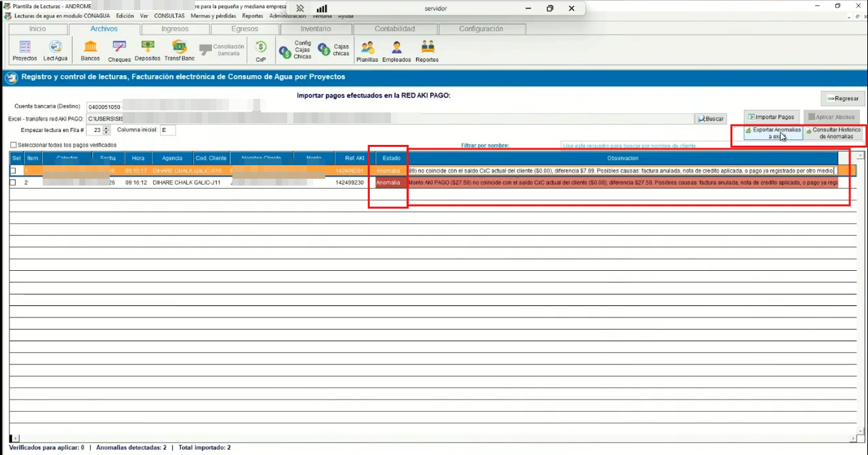This screenshot has width=868, height=455.
Task: Restore the servidor window
Action: 550,8
